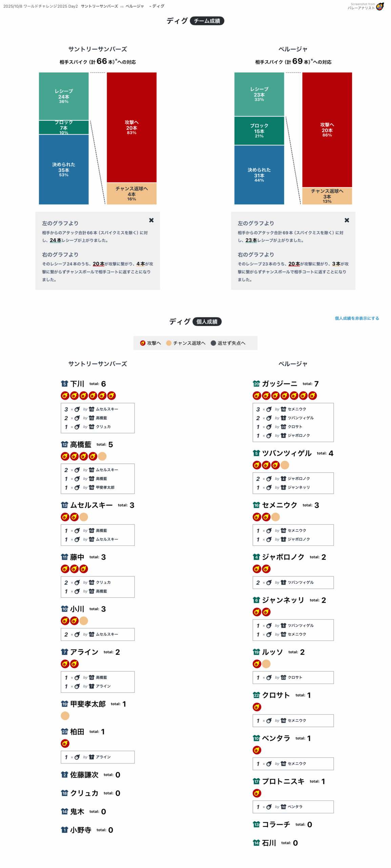This screenshot has width=391, height=868.
Task: Click the Perugia チャンス返球へ 3本 bar
Action: pyautogui.click(x=327, y=196)
